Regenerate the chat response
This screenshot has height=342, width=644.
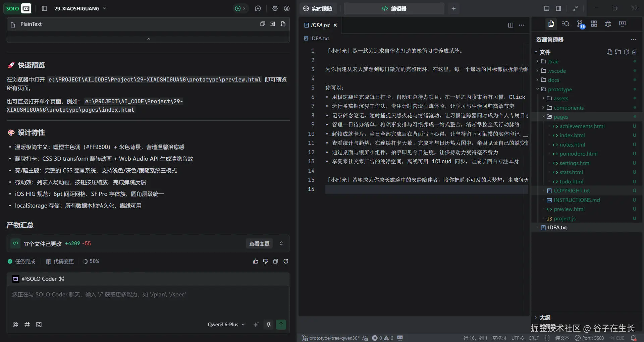(x=286, y=261)
